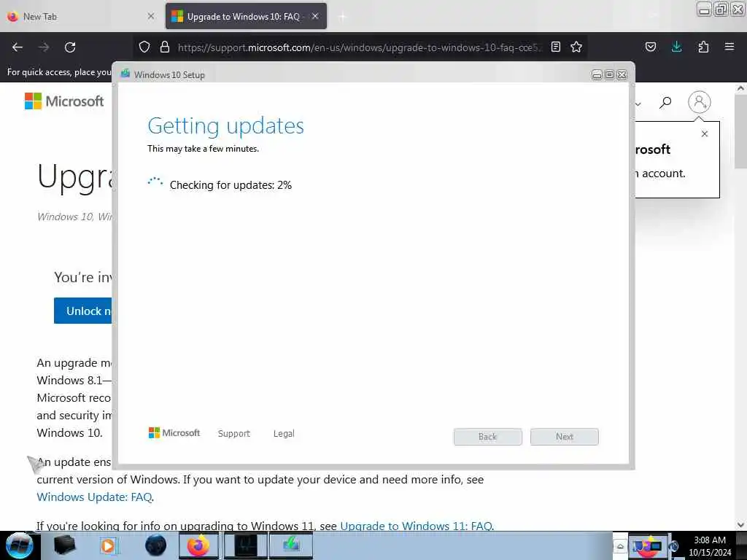
Task: Click Windows 10 Setup title icon
Action: (125, 74)
